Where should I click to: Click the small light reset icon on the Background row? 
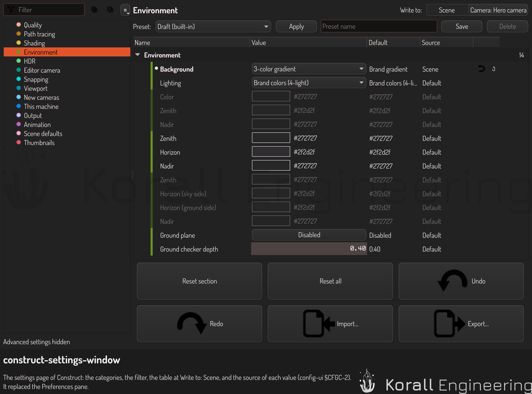(494, 69)
